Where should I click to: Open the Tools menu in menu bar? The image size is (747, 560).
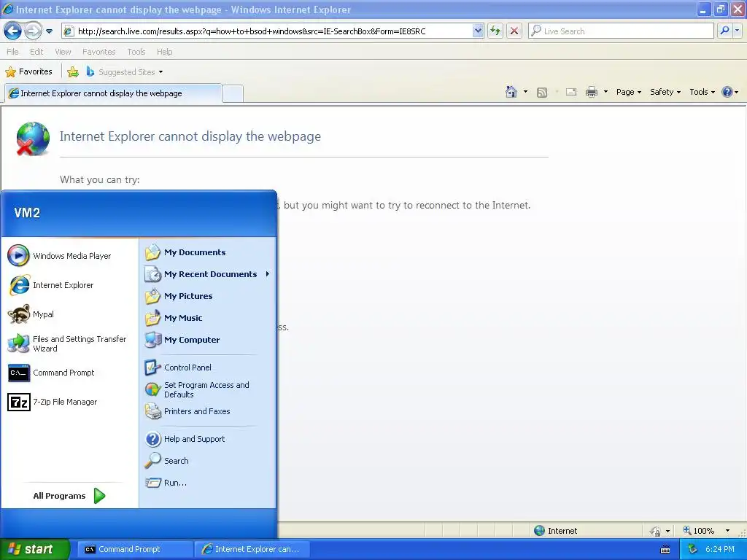[x=136, y=52]
